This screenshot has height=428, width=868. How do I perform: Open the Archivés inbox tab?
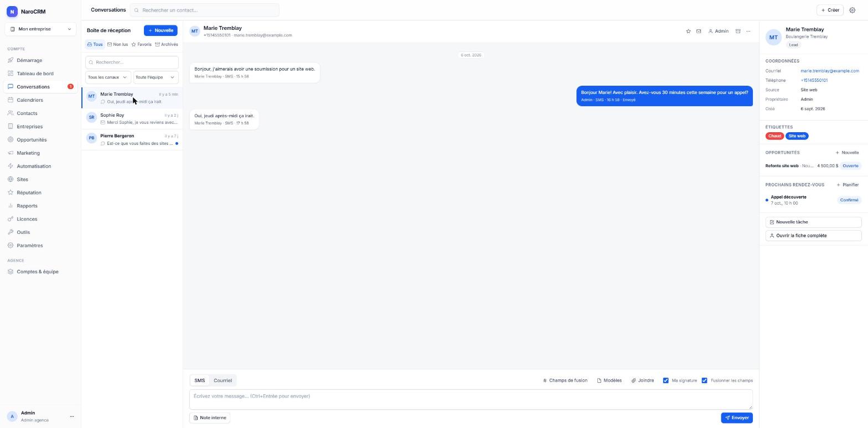(167, 45)
